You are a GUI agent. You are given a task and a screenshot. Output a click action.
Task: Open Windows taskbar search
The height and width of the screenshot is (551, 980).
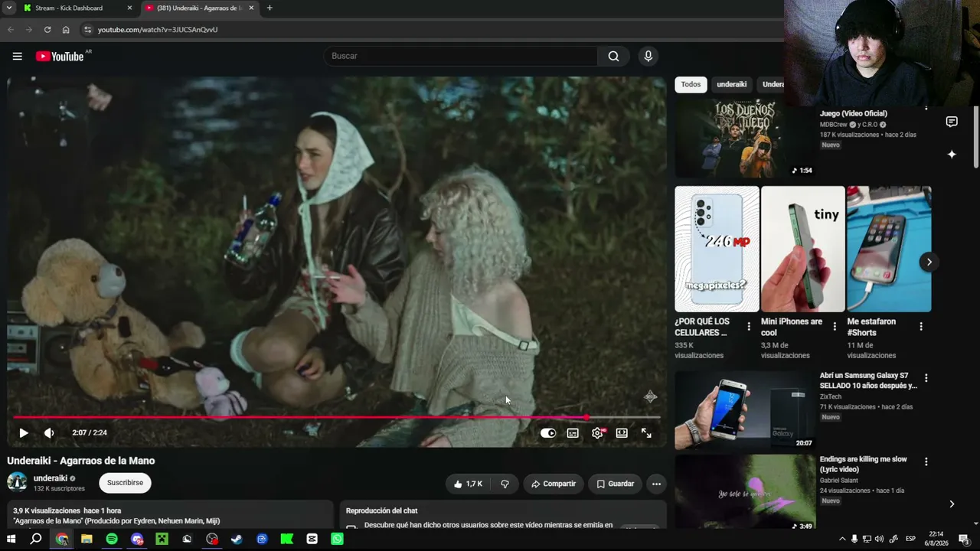tap(36, 539)
